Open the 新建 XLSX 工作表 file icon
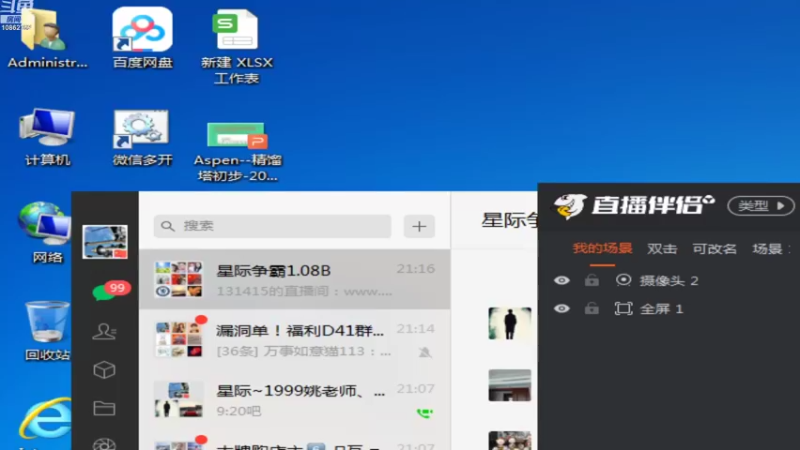This screenshot has width=800, height=450. (236, 47)
